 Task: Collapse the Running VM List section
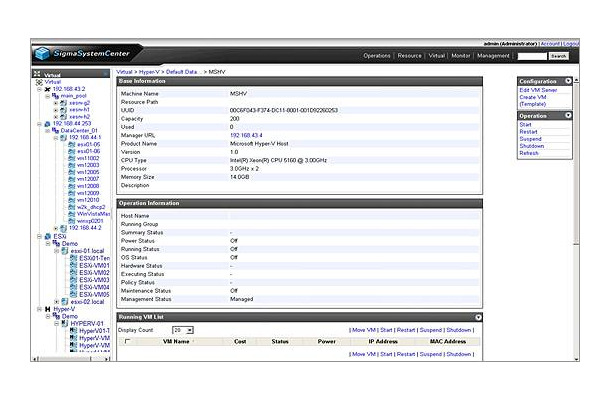click(x=478, y=318)
